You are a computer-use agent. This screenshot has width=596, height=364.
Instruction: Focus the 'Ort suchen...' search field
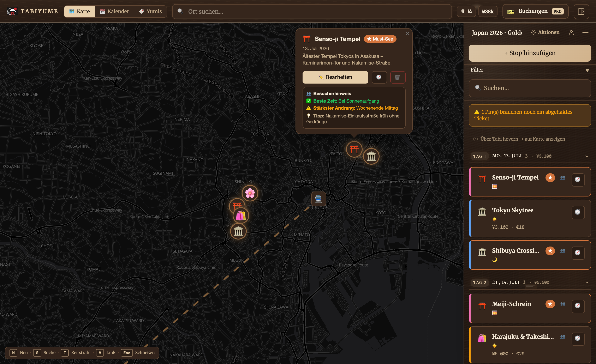point(312,11)
